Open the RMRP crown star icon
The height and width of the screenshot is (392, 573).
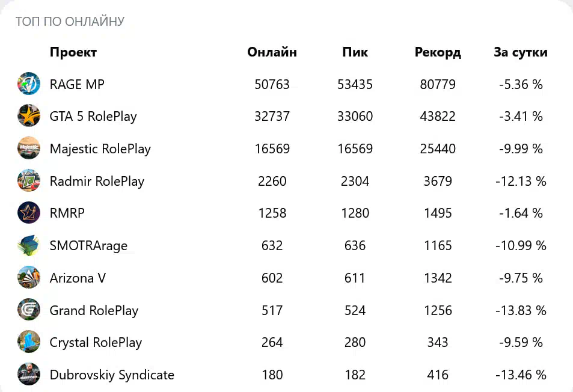pos(29,213)
